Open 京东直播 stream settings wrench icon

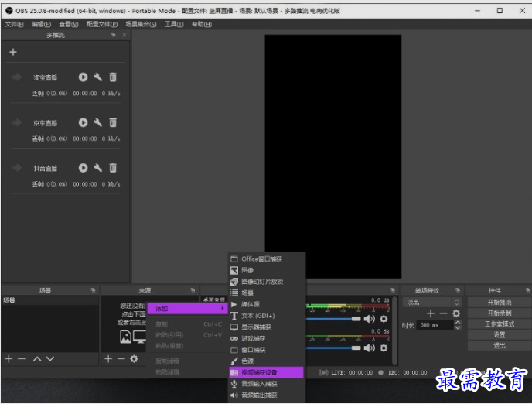(x=97, y=122)
